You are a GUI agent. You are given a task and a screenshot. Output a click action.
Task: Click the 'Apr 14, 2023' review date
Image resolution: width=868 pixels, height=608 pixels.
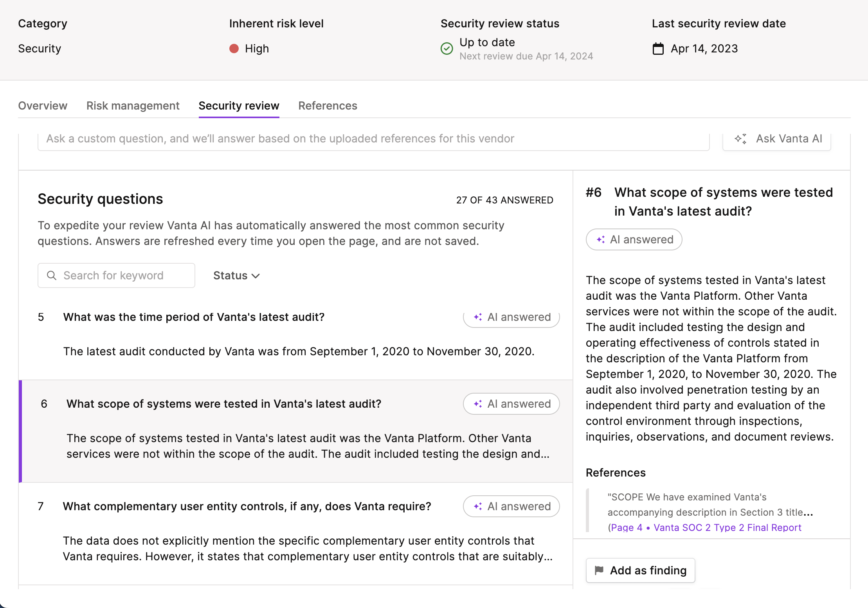pyautogui.click(x=704, y=49)
